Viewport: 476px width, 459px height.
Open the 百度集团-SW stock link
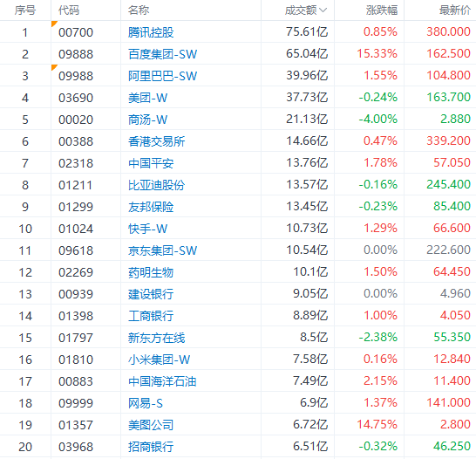pyautogui.click(x=162, y=54)
